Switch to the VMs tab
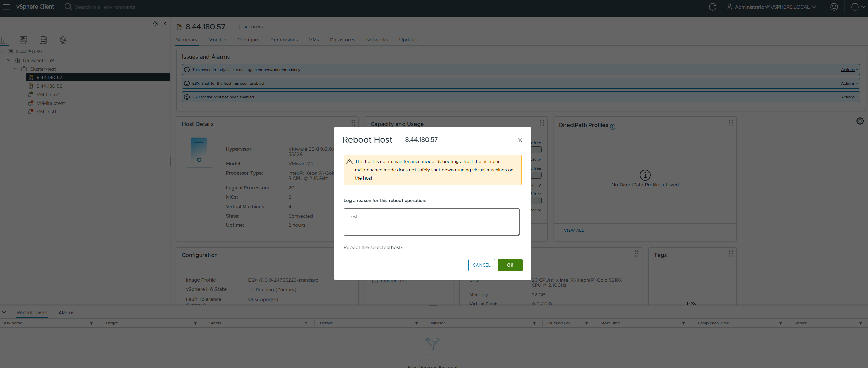Screen dimensions: 868x368 (314, 40)
